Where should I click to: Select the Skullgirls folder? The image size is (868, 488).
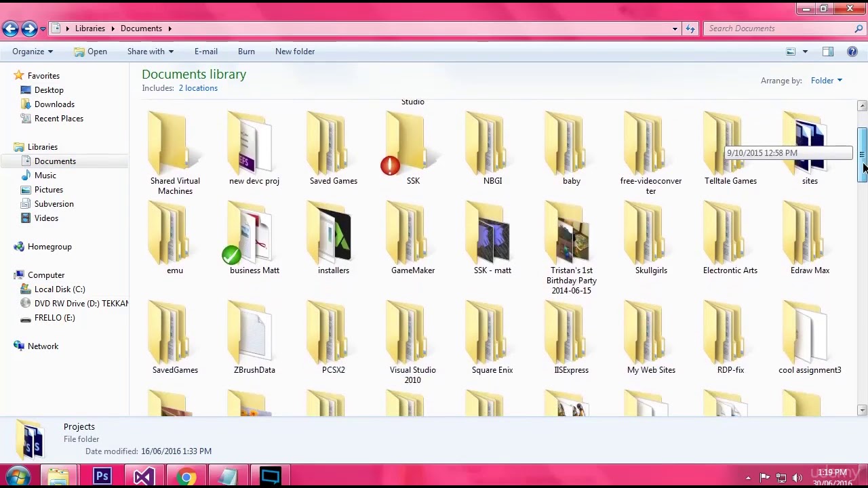(x=651, y=239)
